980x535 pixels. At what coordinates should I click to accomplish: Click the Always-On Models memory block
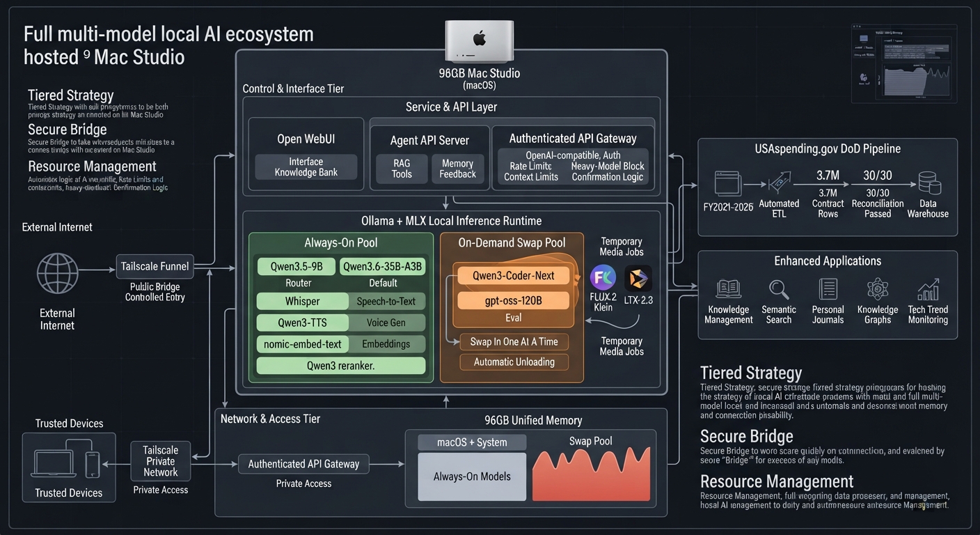472,476
